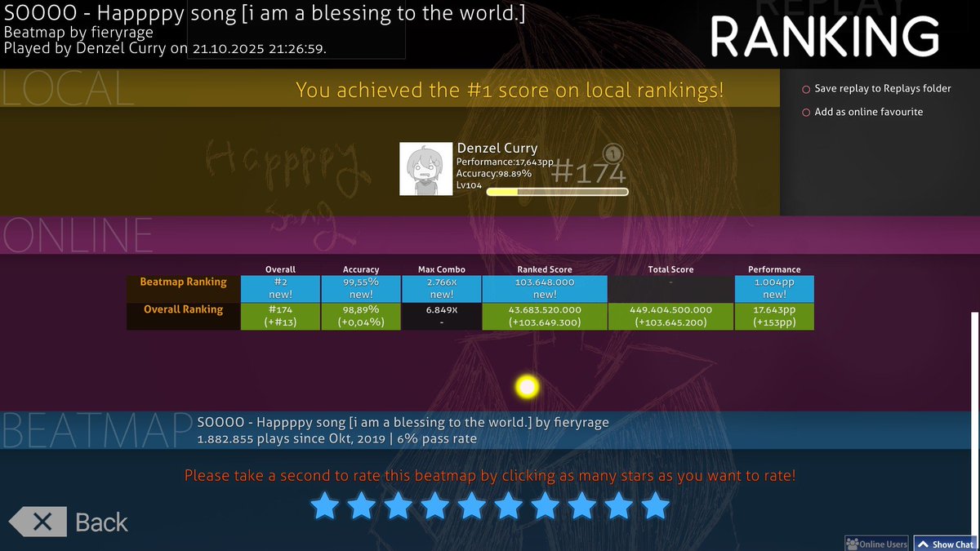The width and height of the screenshot is (980, 551).
Task: Click the #174 (+#13) overall cell
Action: 280,317
